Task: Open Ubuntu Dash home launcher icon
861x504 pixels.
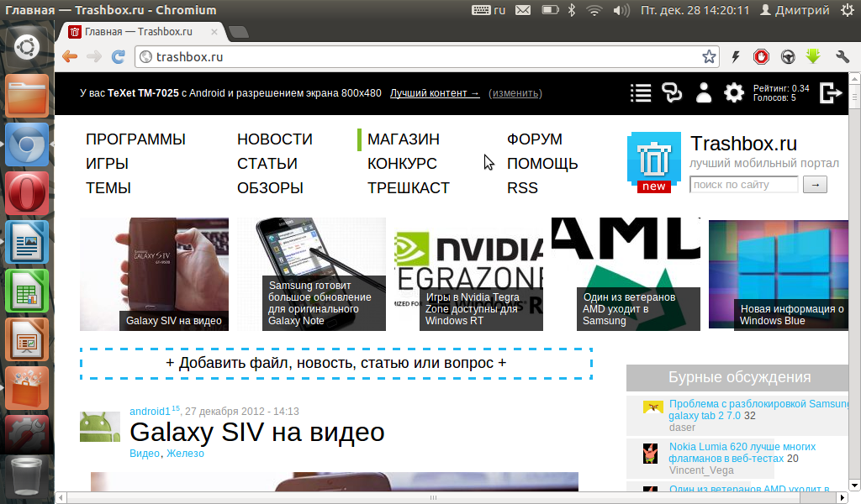Action: 27,47
